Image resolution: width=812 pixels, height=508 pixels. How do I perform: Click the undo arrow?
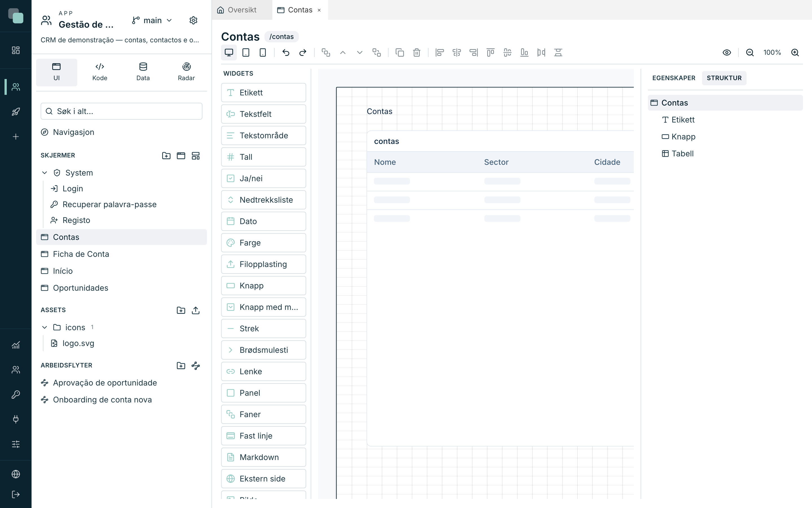[x=286, y=52]
